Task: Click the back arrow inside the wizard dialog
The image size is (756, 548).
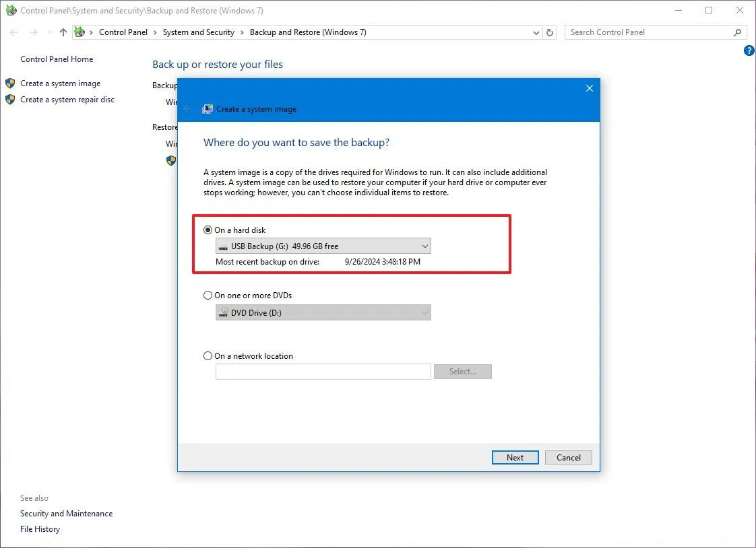Action: coord(187,108)
